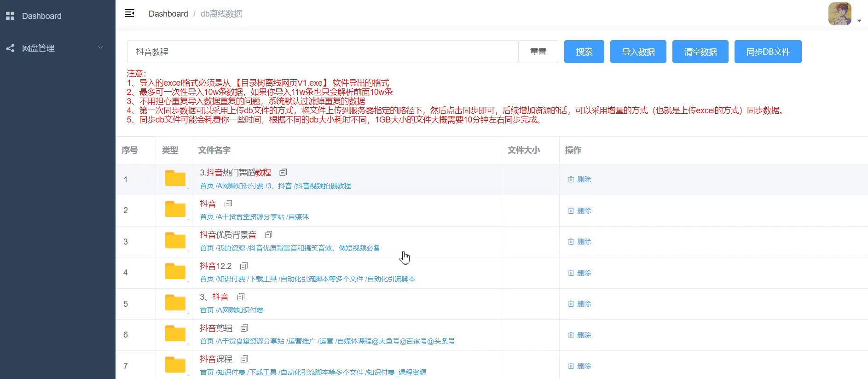Viewport: 868px width, 379px height.
Task: Click the folder icon for 抖音优质背景音
Action: click(x=175, y=240)
